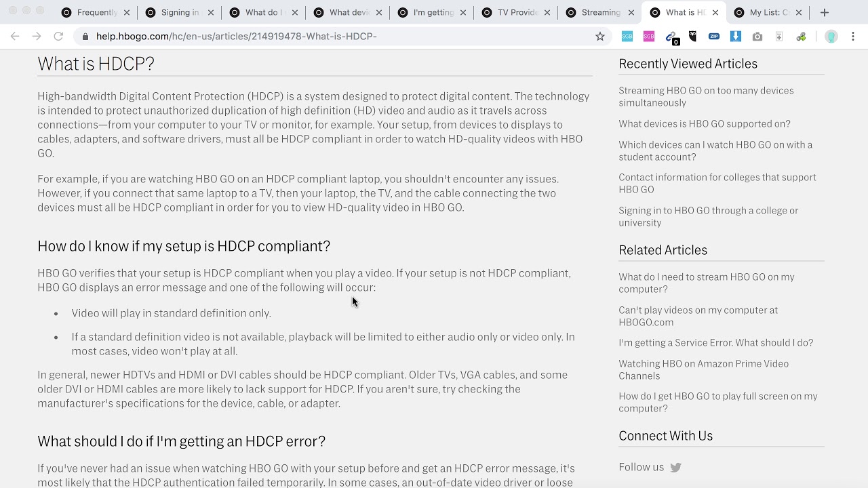Reload the current page
The height and width of the screenshot is (488, 868).
(x=58, y=37)
